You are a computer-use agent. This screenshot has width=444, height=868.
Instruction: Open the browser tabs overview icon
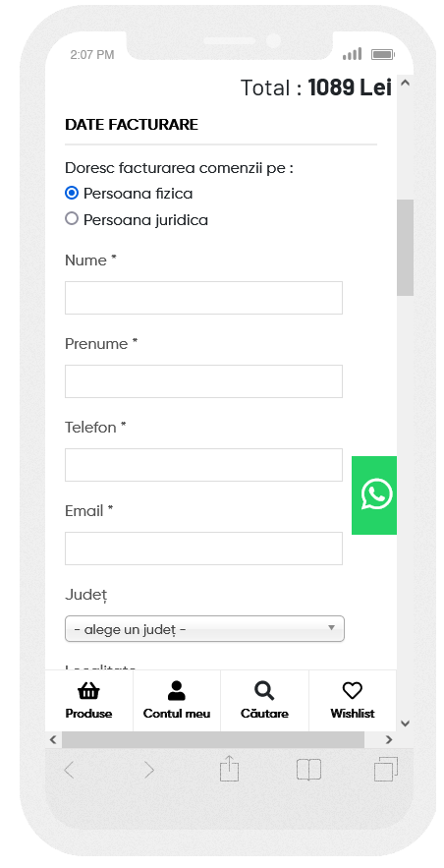click(x=386, y=769)
